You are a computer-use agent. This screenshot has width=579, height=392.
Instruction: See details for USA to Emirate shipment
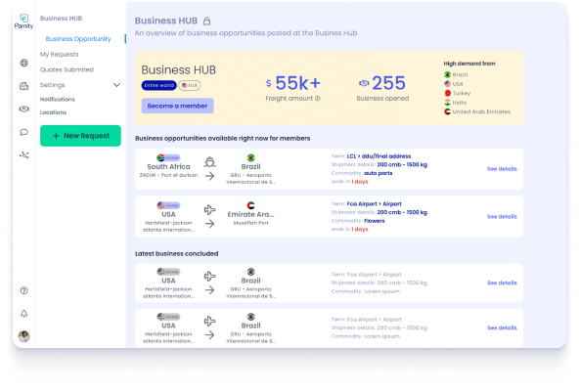click(x=502, y=217)
